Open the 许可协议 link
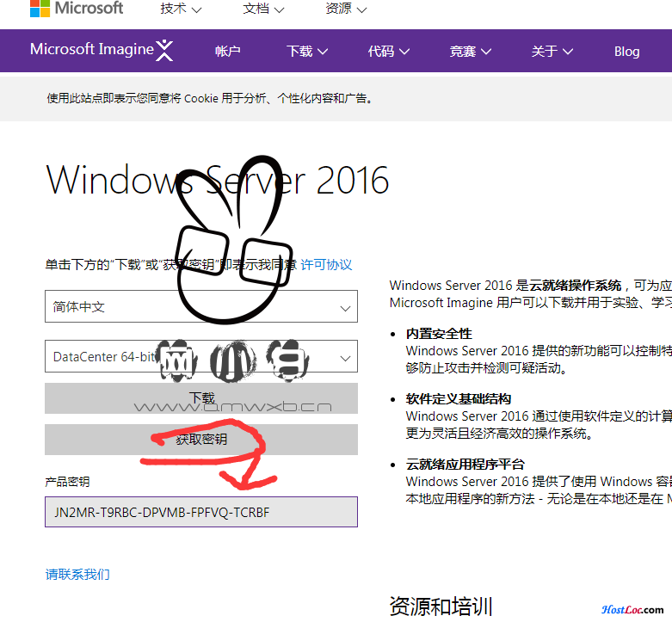 point(326,265)
